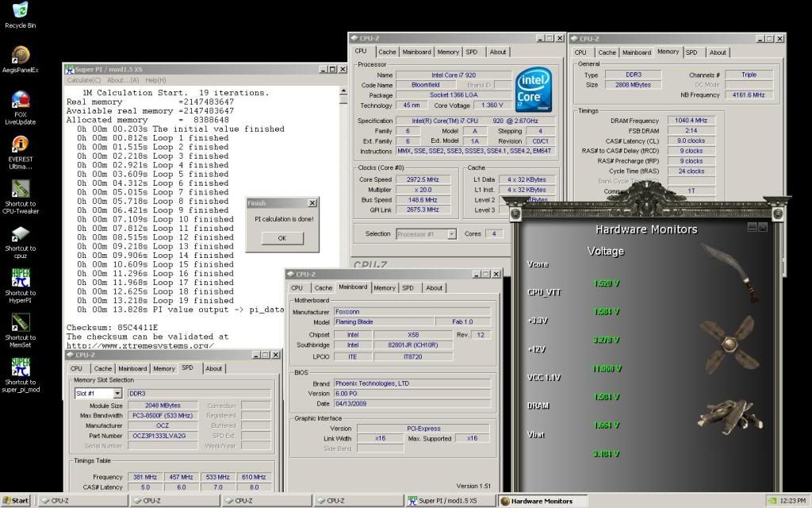Launch the AegisPanelEx desktop icon
Image resolution: width=812 pixels, height=508 pixels.
20,55
